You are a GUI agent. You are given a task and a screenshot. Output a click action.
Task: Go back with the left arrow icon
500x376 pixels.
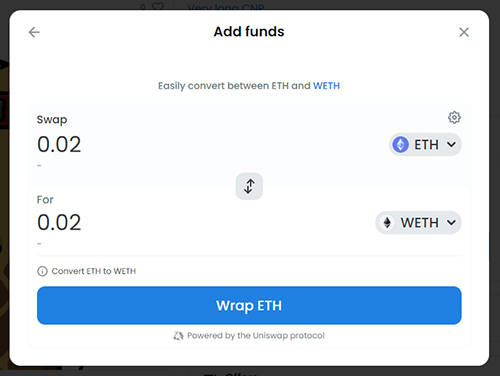point(34,32)
